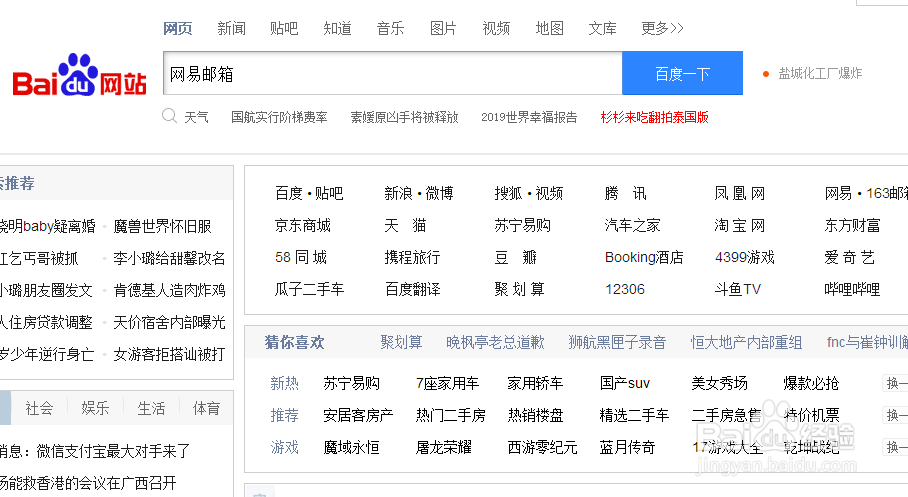
Task: Open 12306 site link
Action: pyautogui.click(x=625, y=288)
